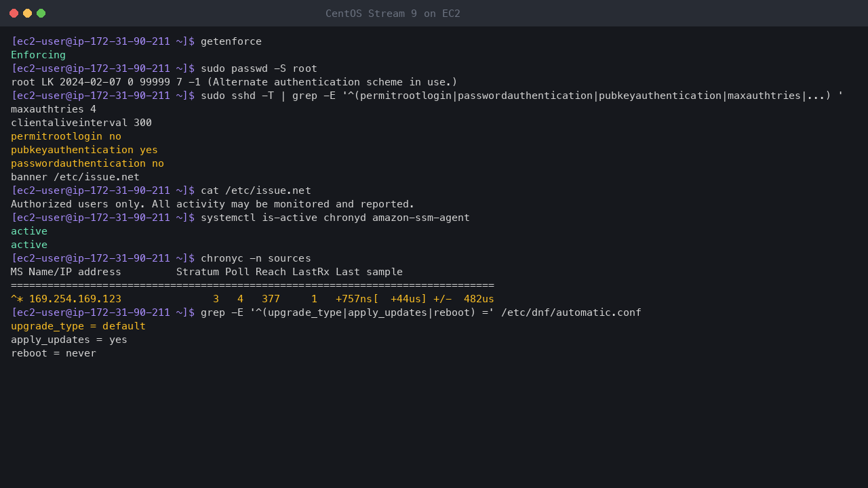Click the "sudo sshd -T | grep -E" command line
This screenshot has width=868, height=488.
pyautogui.click(x=522, y=96)
